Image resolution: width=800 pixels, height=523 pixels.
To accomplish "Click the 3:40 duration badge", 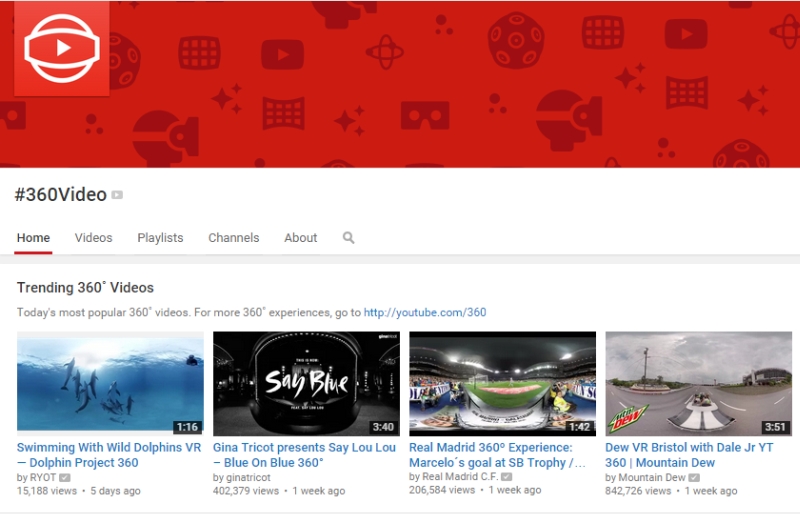I will (383, 427).
